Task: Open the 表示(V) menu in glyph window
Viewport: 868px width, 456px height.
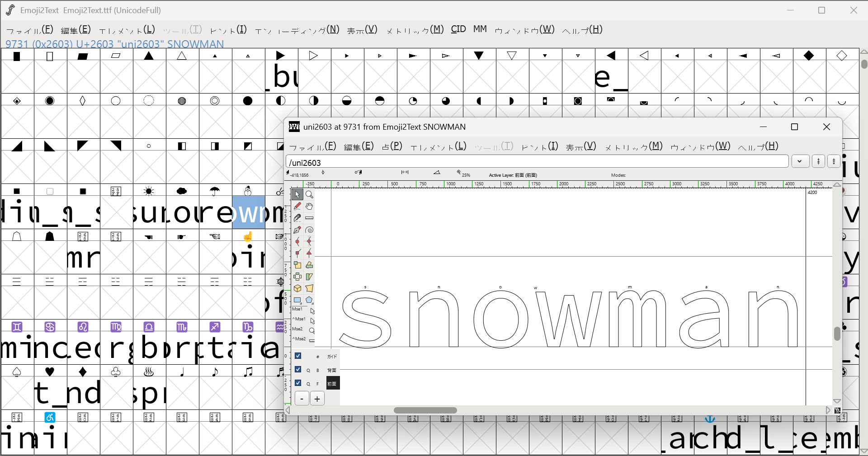Action: coord(581,146)
